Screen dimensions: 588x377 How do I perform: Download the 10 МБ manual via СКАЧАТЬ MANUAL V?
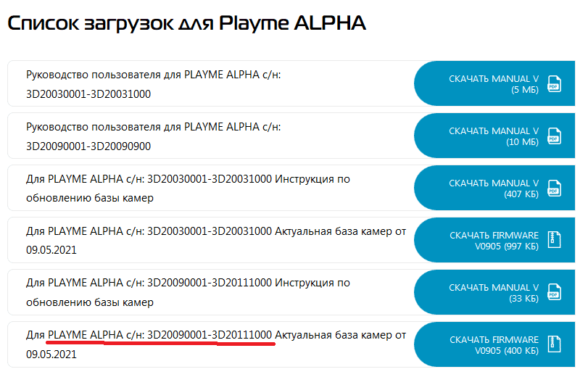point(494,136)
